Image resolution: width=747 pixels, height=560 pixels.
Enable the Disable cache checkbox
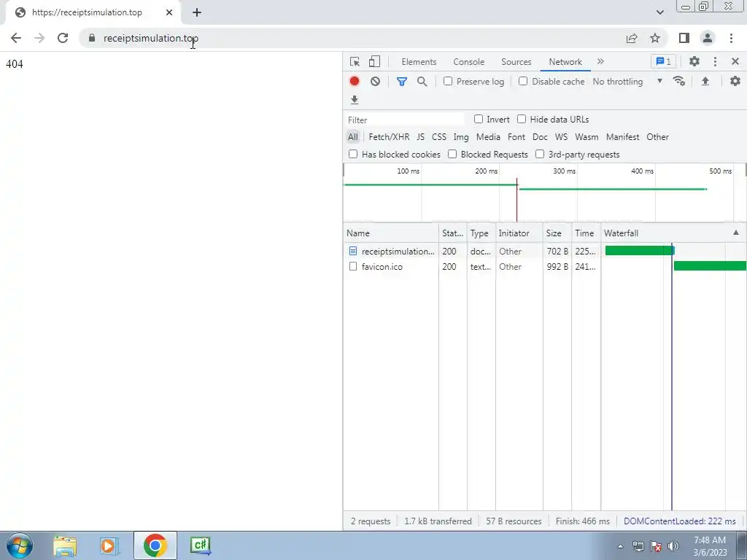pos(523,82)
